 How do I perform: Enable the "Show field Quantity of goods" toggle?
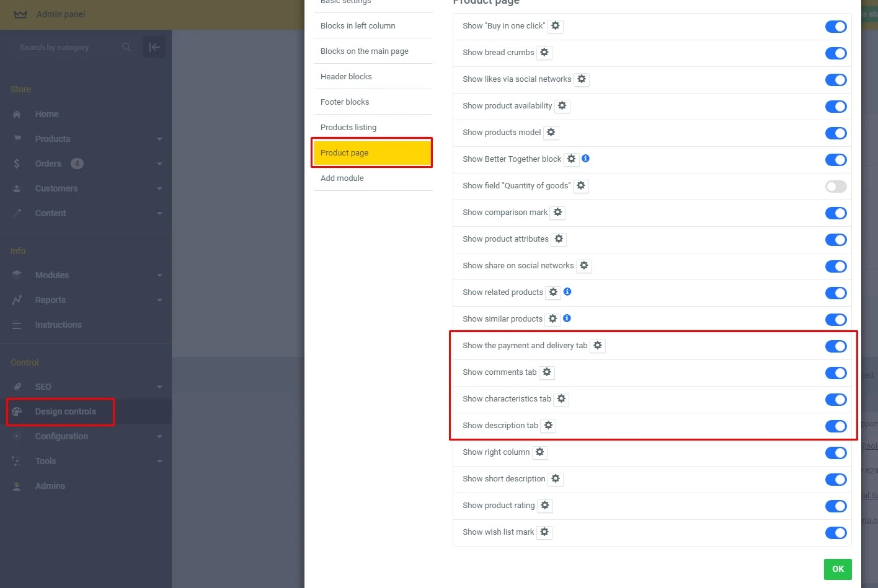point(836,186)
